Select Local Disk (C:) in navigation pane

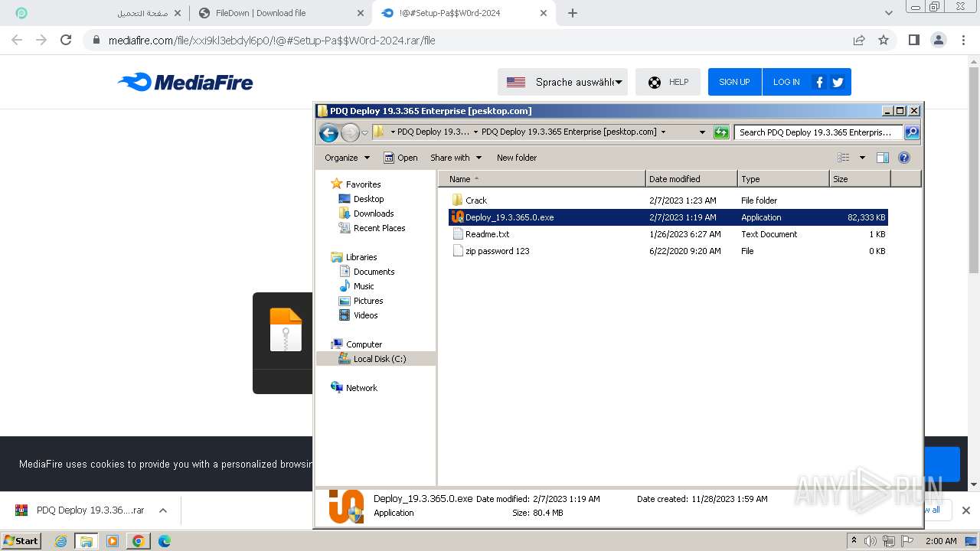point(380,359)
